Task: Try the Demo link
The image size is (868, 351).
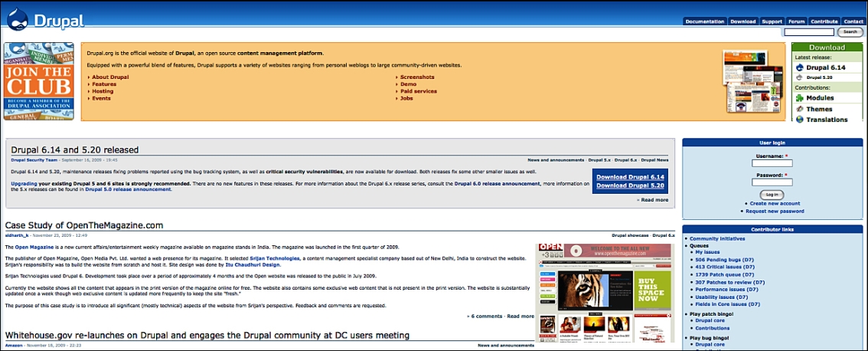Action: pos(408,84)
